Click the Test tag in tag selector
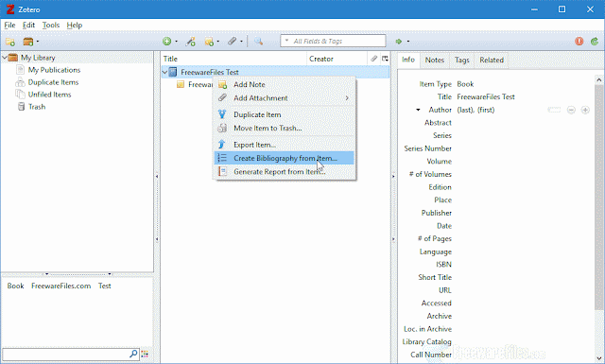 coord(105,286)
